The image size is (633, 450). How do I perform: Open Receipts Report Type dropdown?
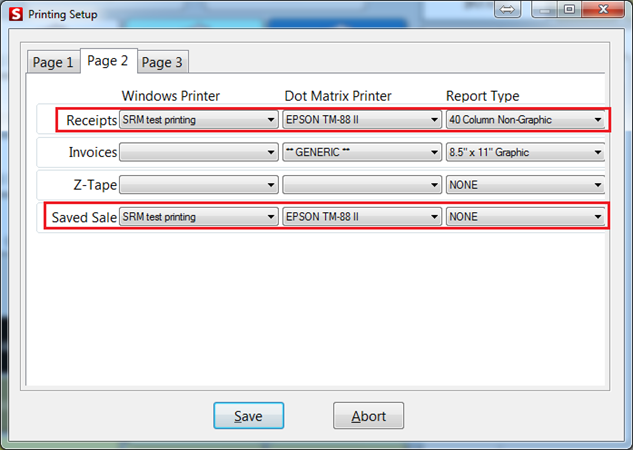tap(526, 120)
